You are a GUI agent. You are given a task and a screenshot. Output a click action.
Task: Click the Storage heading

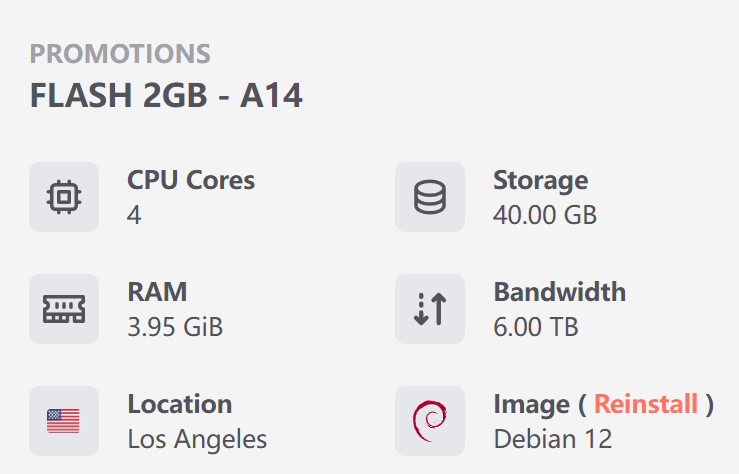(x=540, y=180)
